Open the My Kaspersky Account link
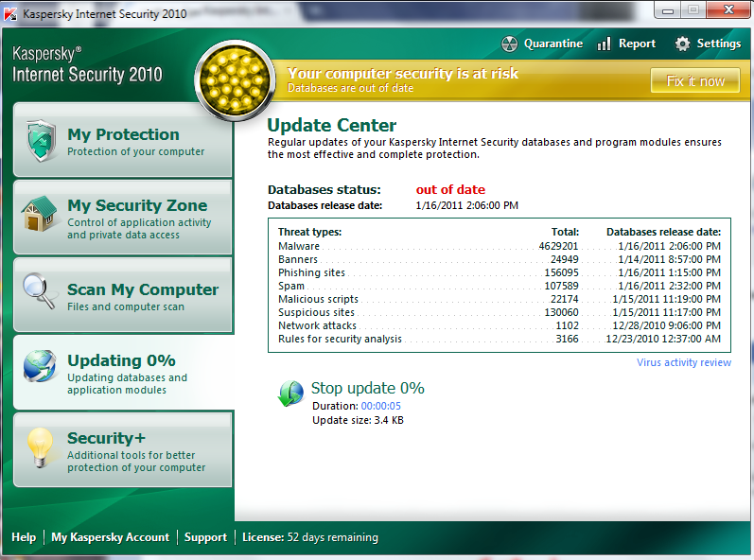Image resolution: width=754 pixels, height=560 pixels. (x=110, y=537)
